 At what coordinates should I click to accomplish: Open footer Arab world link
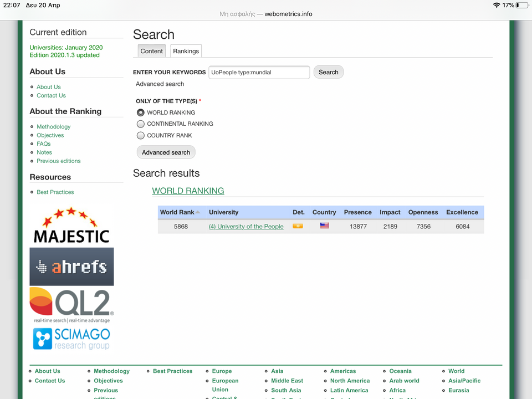click(x=405, y=381)
